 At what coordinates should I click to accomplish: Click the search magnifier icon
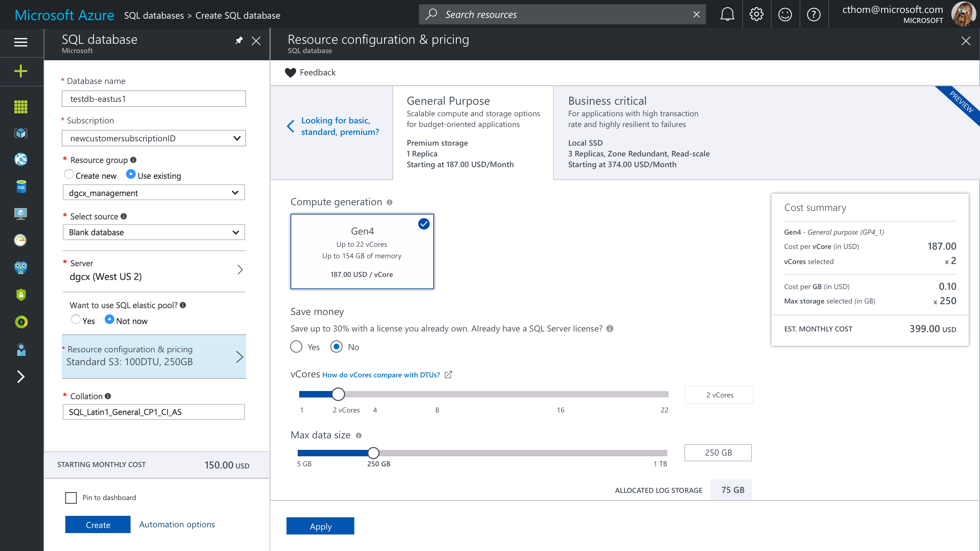tap(431, 14)
